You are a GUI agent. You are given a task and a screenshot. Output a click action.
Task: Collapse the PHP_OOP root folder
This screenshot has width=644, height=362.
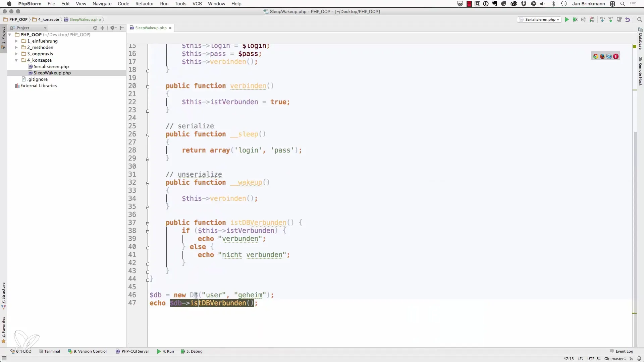(x=10, y=35)
